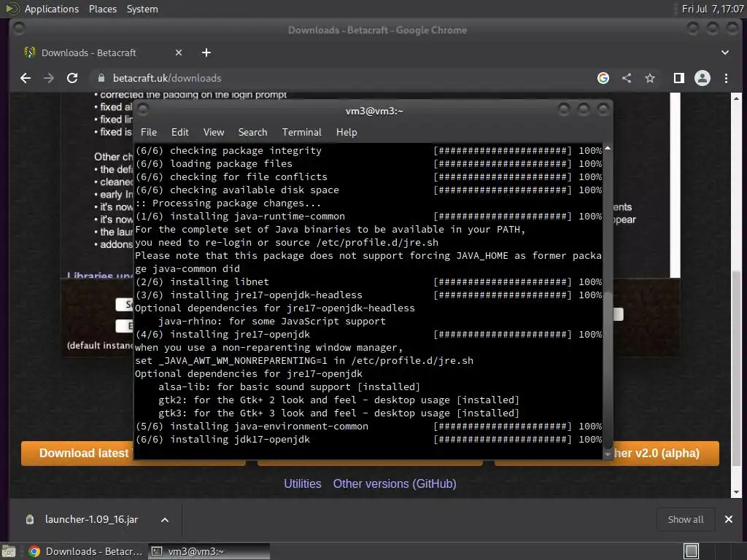Open terminal View menu
This screenshot has width=747, height=560.
click(x=214, y=133)
